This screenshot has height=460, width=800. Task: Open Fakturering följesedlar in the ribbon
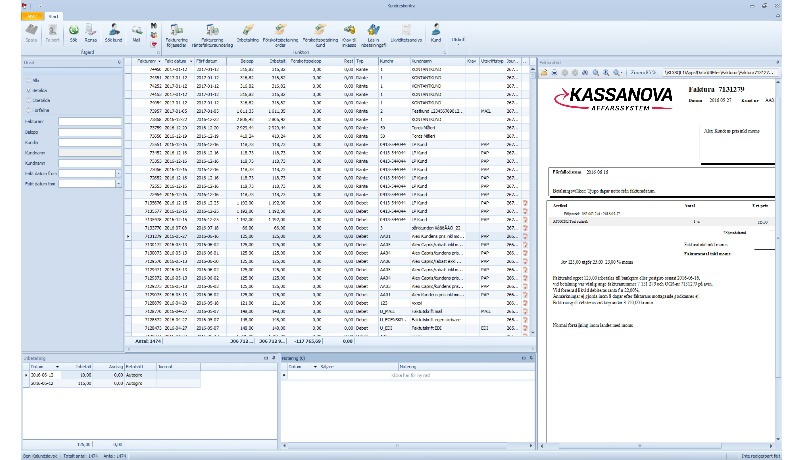177,35
